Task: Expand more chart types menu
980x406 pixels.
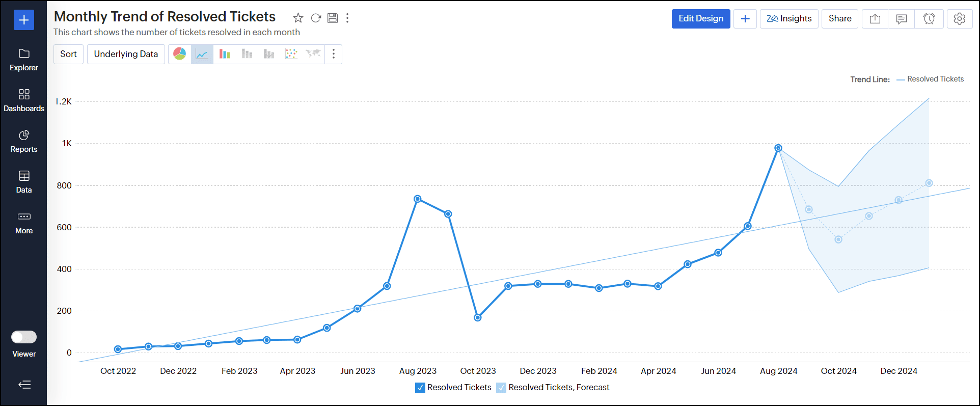Action: point(334,54)
